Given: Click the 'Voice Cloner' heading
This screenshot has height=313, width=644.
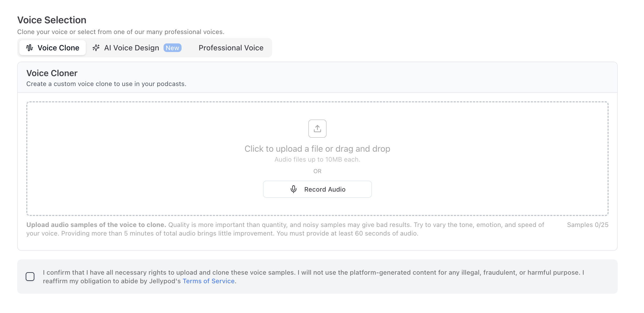Looking at the screenshot, I should point(52,73).
